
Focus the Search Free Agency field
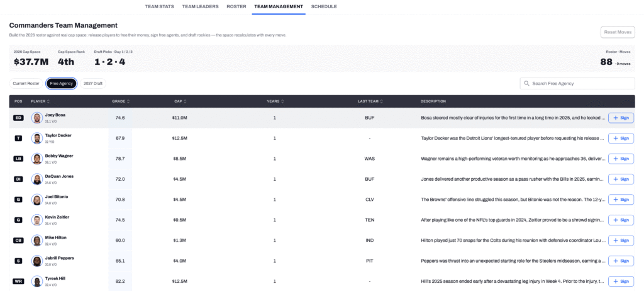click(577, 84)
